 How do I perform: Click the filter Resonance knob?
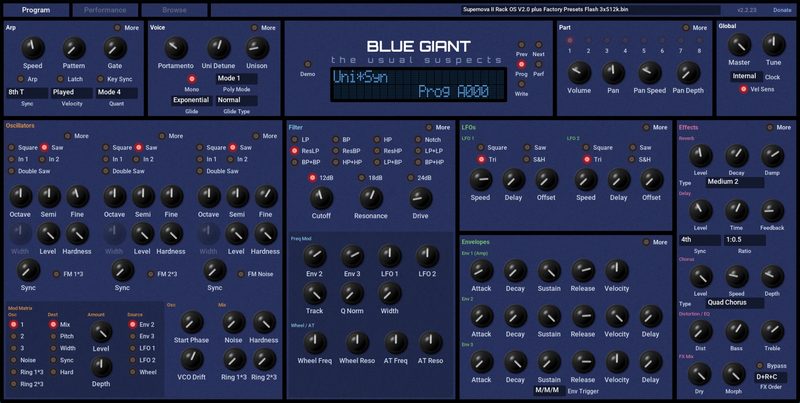pos(371,198)
